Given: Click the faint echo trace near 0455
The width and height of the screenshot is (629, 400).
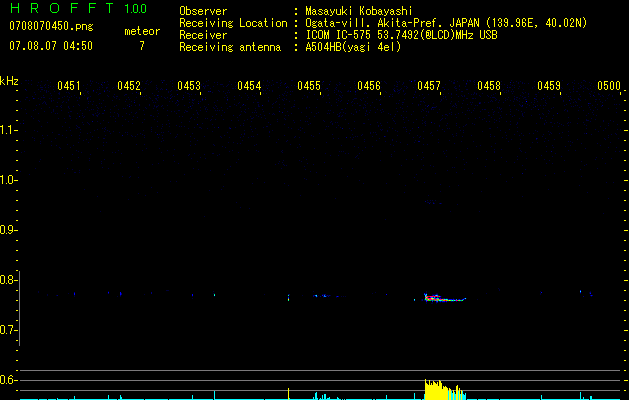Looking at the screenshot, I should coord(327,296).
